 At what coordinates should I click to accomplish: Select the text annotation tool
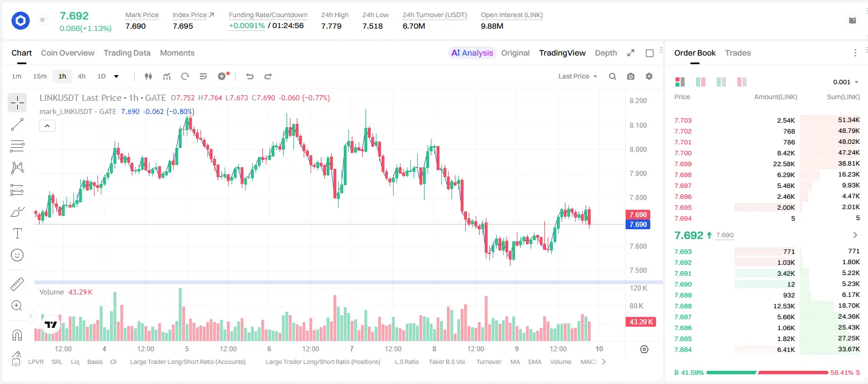[17, 233]
